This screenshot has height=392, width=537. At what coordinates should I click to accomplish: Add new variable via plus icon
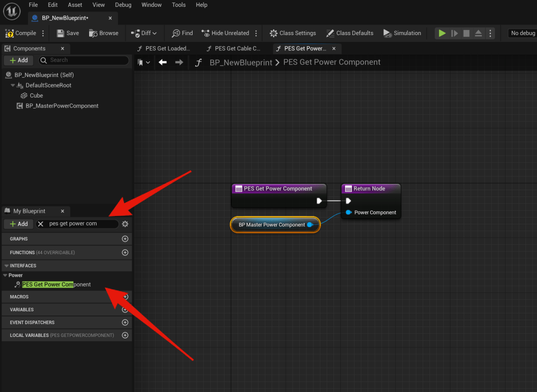pos(125,310)
